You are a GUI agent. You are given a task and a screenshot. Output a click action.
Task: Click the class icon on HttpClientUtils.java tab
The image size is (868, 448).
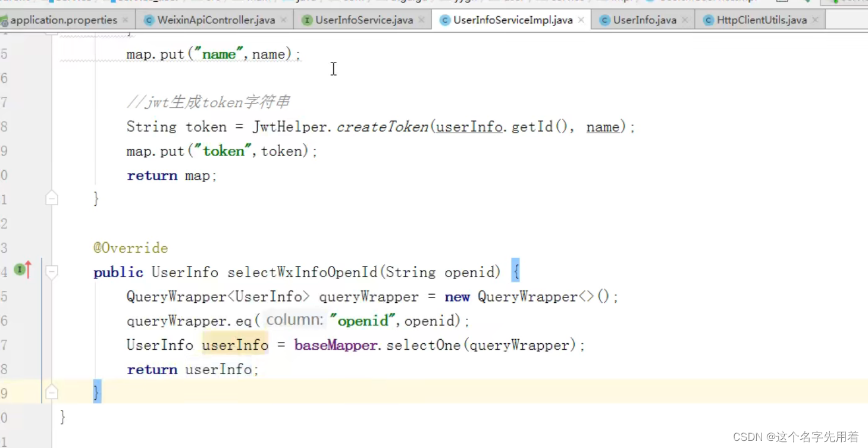pos(708,20)
